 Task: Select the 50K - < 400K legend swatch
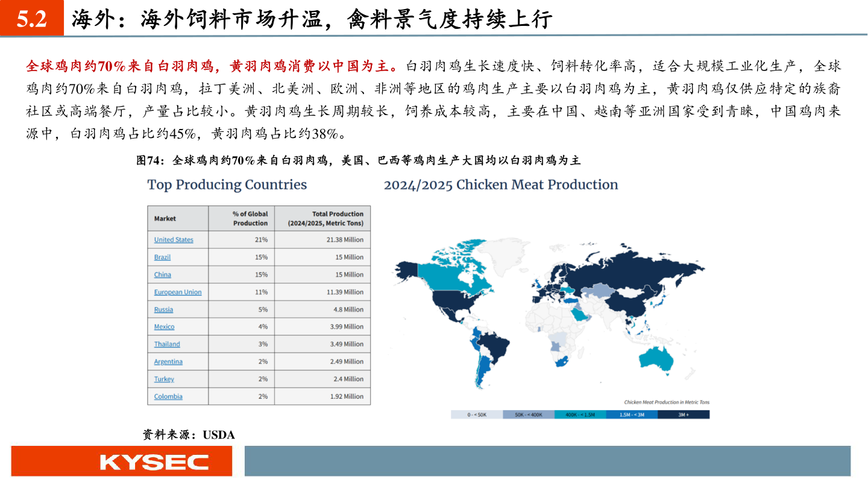[529, 414]
